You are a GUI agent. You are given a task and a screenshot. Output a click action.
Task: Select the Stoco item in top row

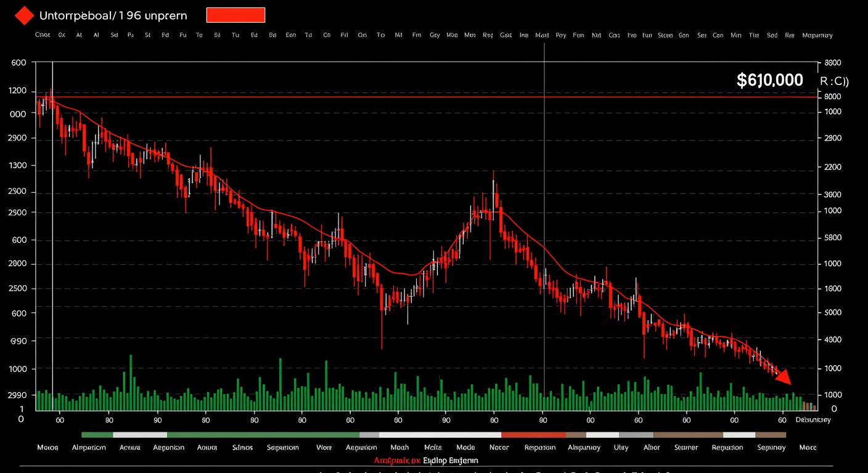click(665, 36)
